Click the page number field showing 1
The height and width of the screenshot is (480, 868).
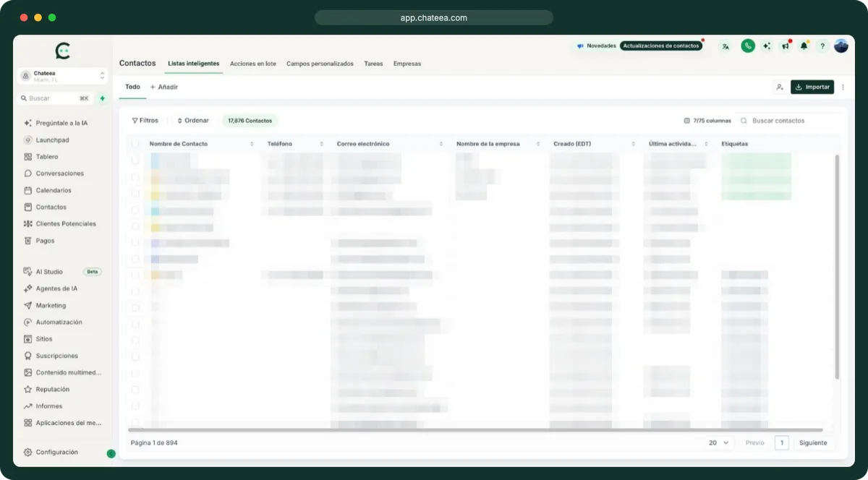point(781,442)
